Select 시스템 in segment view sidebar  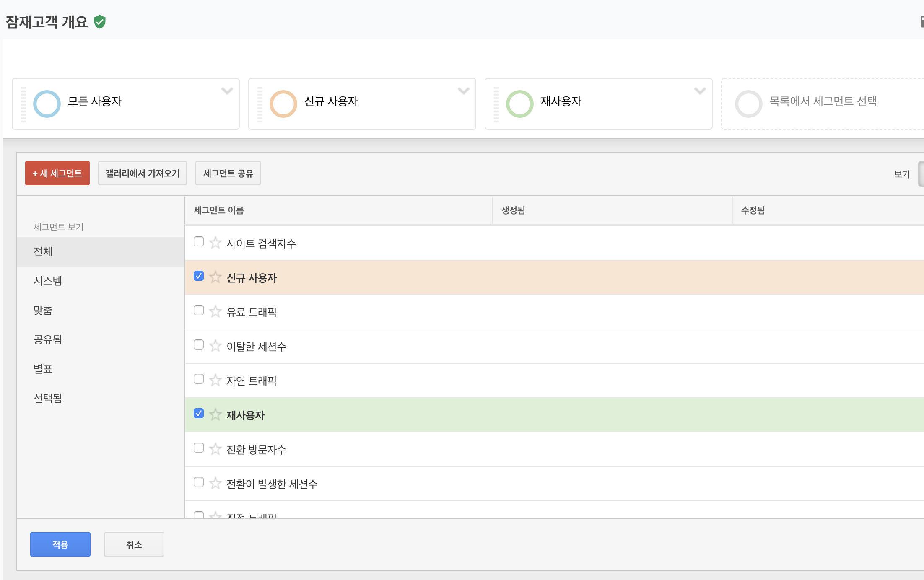[x=48, y=281]
